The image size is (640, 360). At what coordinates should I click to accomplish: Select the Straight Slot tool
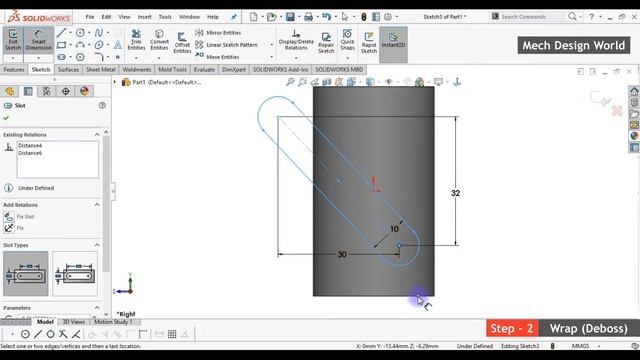(x=62, y=57)
